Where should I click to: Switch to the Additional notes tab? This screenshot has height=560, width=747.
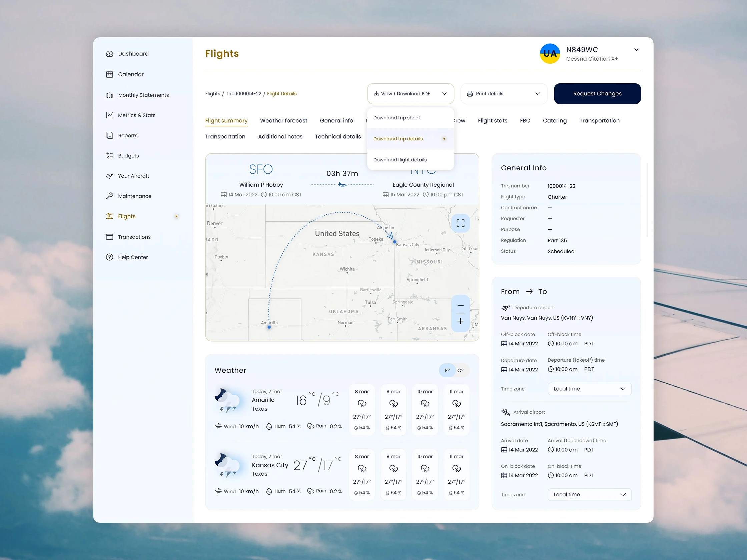(x=280, y=136)
